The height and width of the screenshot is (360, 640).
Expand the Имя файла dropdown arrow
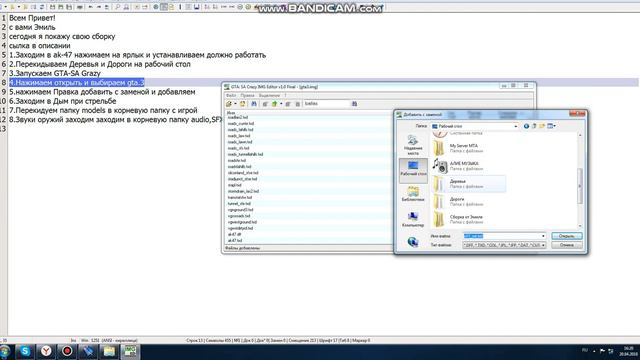[x=543, y=236]
